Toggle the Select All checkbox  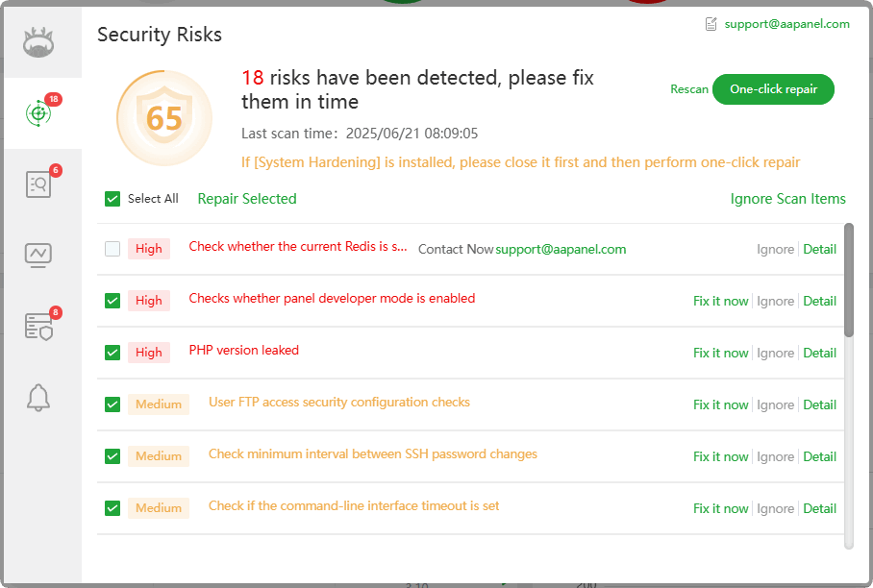coord(112,199)
